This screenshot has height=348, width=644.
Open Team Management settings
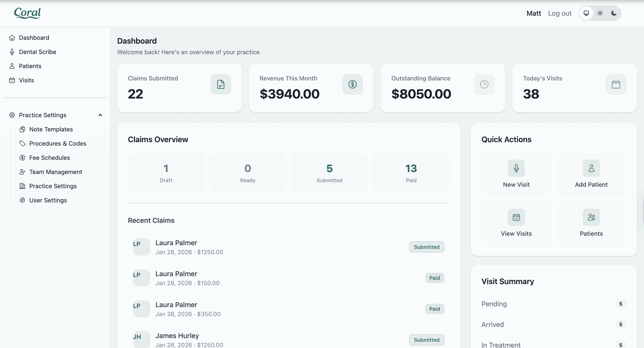point(56,172)
